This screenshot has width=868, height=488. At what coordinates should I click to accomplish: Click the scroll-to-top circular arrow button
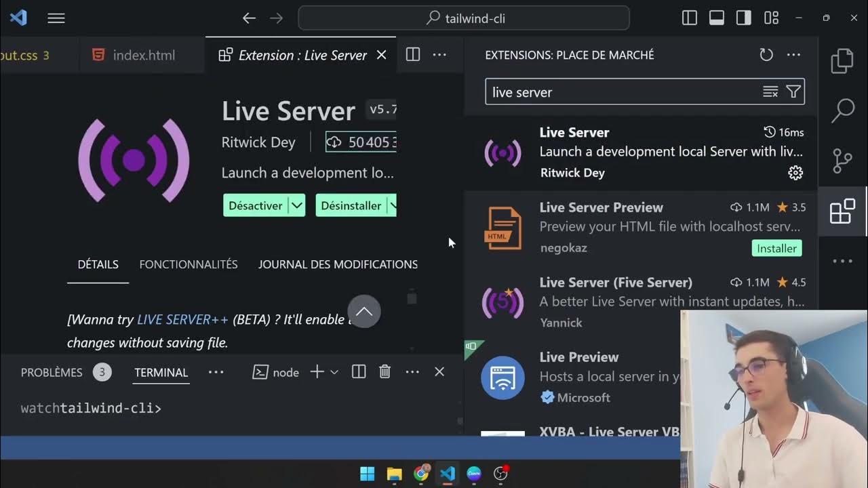[x=364, y=311]
